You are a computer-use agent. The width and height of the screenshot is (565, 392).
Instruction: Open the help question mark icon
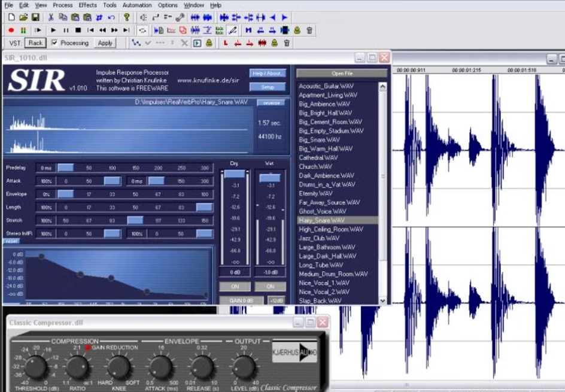tap(126, 17)
